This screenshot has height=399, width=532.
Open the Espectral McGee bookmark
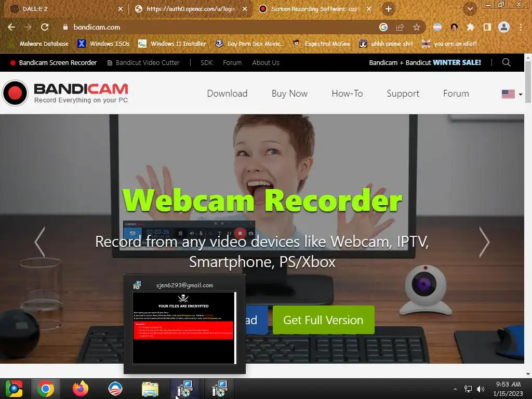click(322, 44)
